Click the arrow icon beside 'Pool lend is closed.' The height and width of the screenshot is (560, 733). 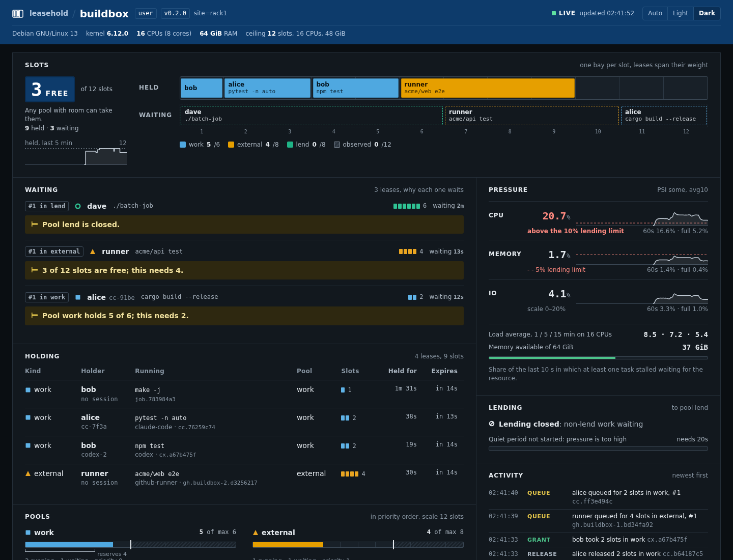point(35,224)
